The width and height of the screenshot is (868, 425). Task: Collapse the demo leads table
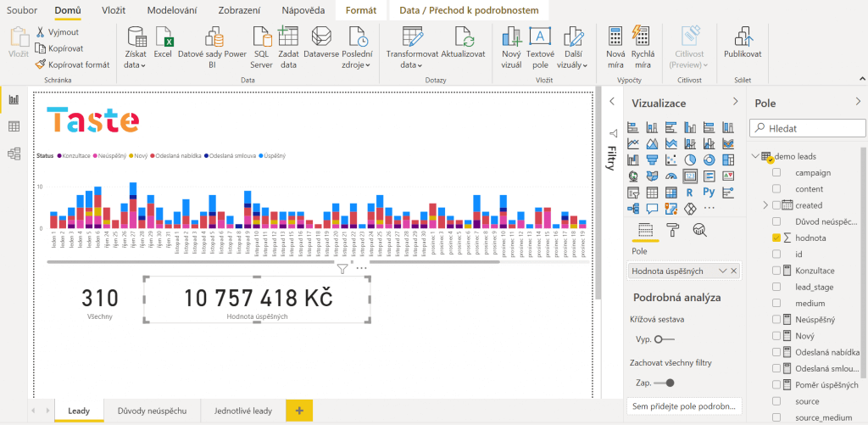755,157
